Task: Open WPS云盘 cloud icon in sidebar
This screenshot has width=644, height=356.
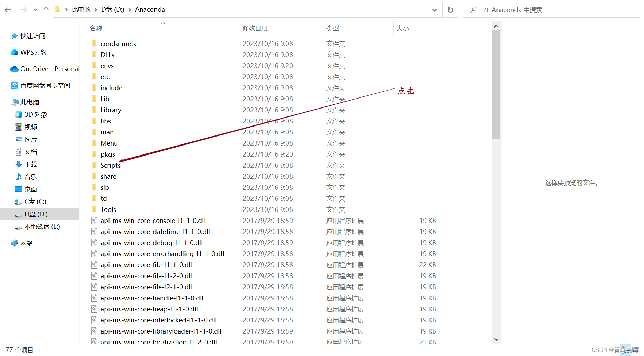Action: tap(15, 52)
